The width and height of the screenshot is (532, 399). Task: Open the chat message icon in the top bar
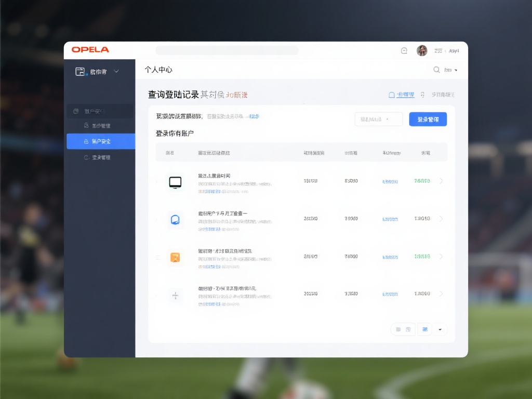pyautogui.click(x=404, y=50)
